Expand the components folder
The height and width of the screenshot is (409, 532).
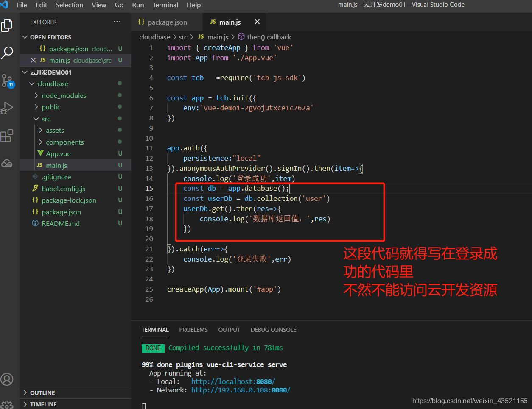point(41,142)
